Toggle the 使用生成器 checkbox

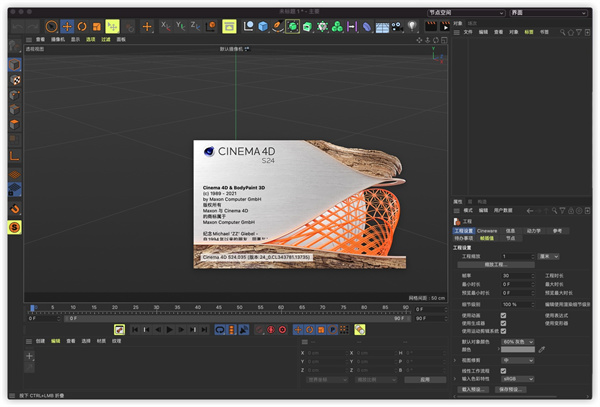click(503, 324)
